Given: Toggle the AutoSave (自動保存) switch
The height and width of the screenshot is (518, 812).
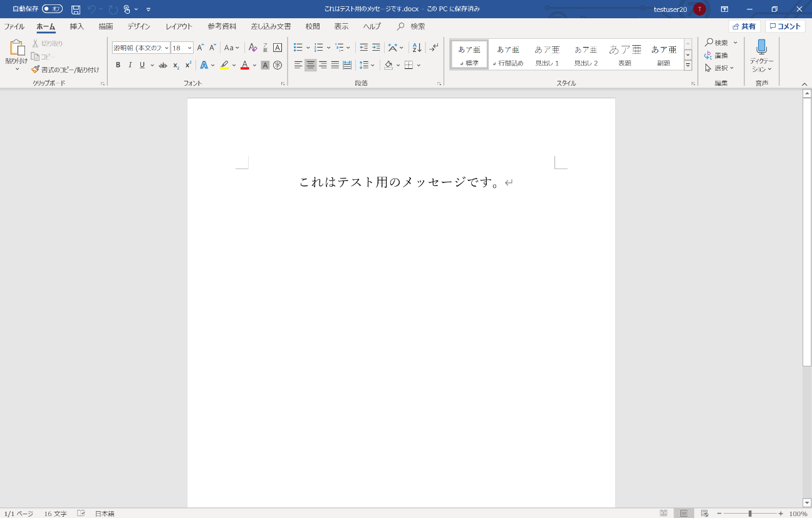Looking at the screenshot, I should click(x=53, y=9).
